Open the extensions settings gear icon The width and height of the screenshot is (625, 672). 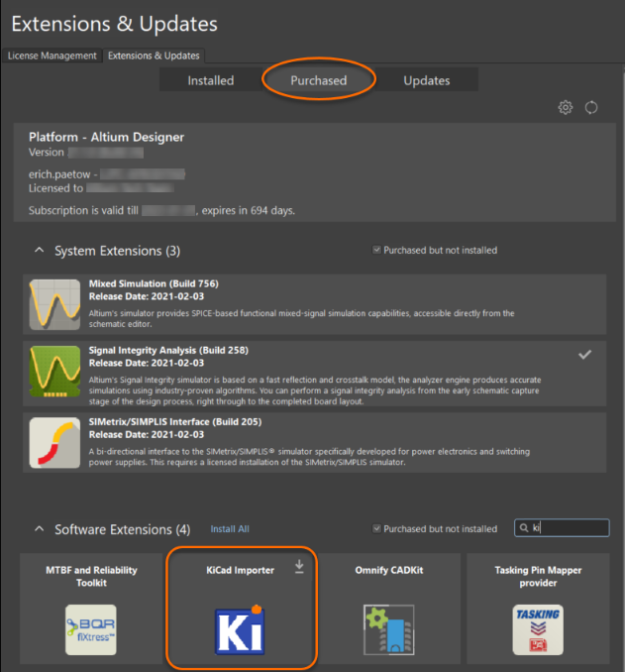coord(565,107)
